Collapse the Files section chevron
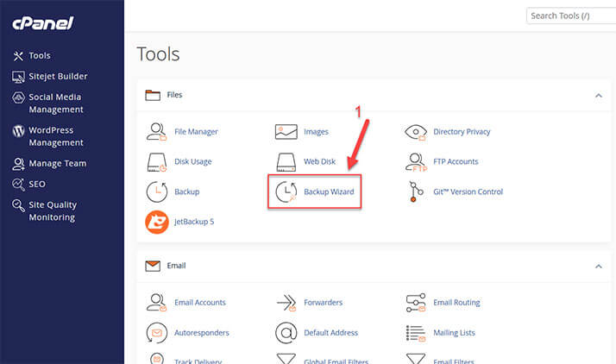The image size is (616, 364). (597, 96)
